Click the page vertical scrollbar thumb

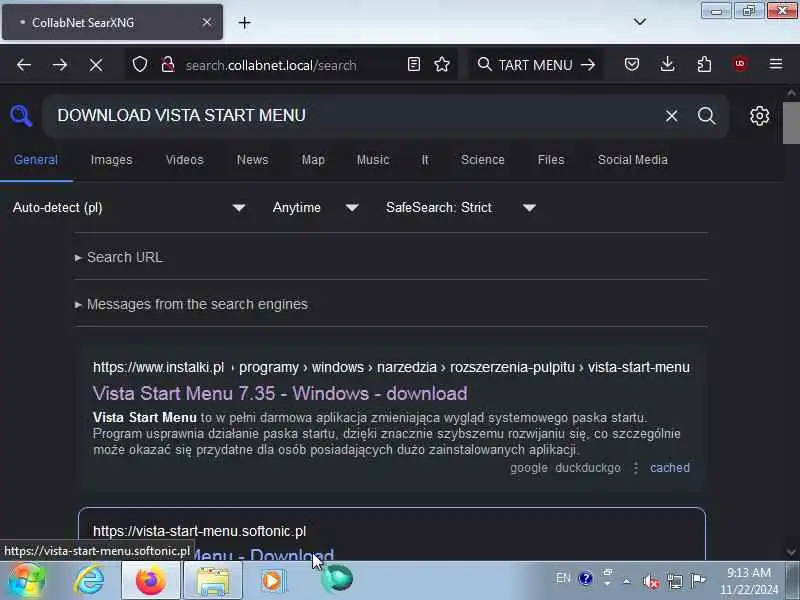791,123
